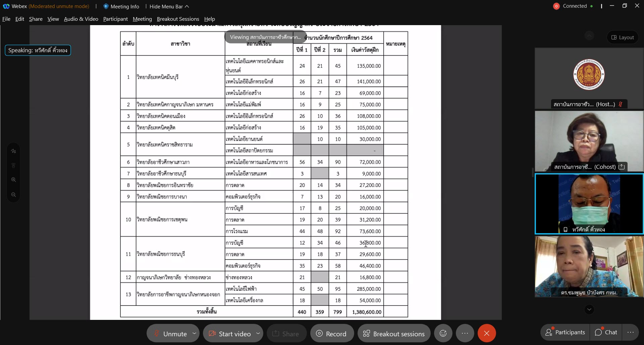Click the Participants person icon

click(x=549, y=332)
